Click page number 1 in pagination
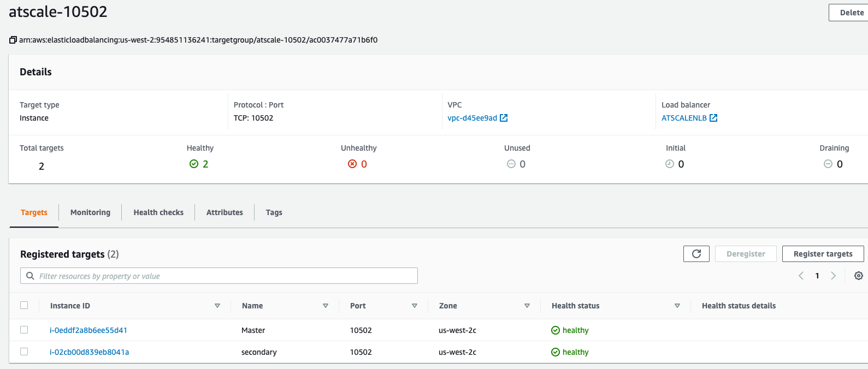The image size is (868, 369). (x=817, y=276)
